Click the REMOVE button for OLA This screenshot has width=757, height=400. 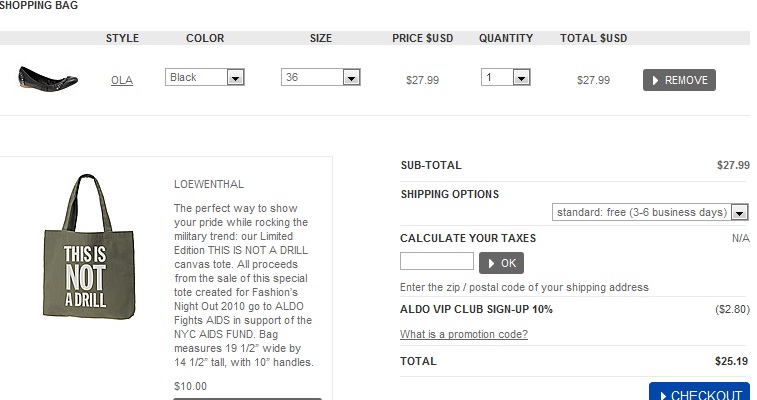coord(679,80)
